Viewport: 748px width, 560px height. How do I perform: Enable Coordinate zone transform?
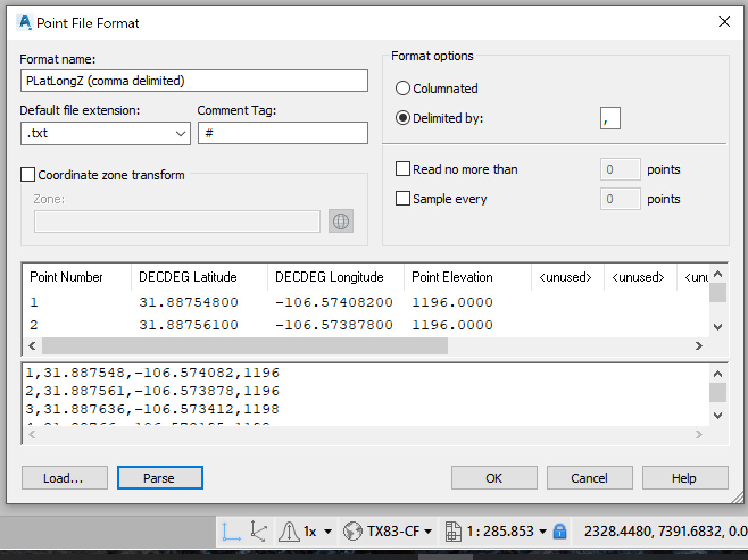(x=27, y=174)
